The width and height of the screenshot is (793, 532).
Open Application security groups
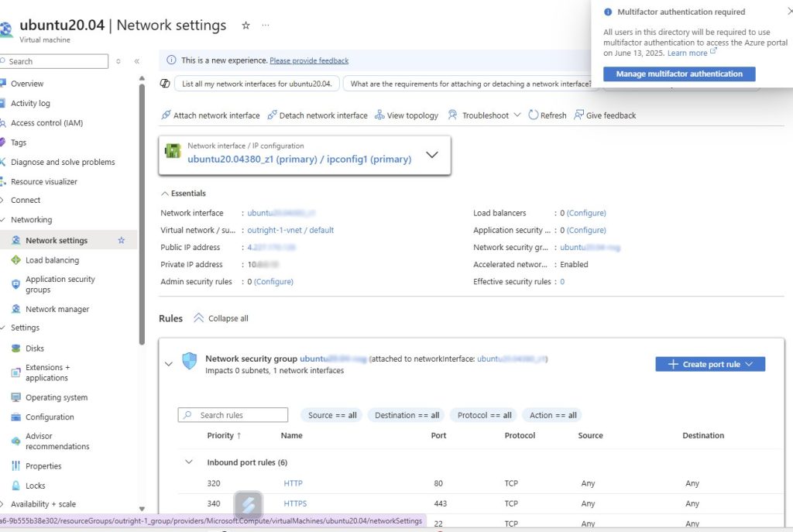60,284
